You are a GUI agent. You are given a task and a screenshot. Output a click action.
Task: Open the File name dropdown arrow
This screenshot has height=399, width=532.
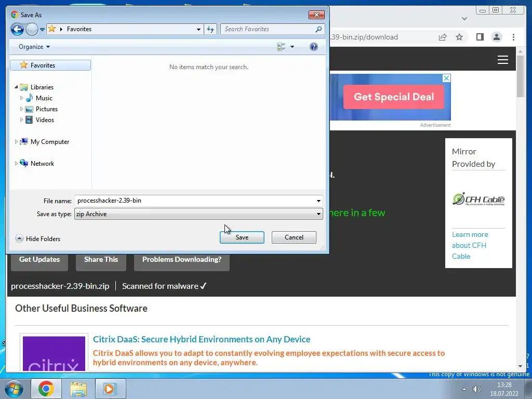coord(318,201)
